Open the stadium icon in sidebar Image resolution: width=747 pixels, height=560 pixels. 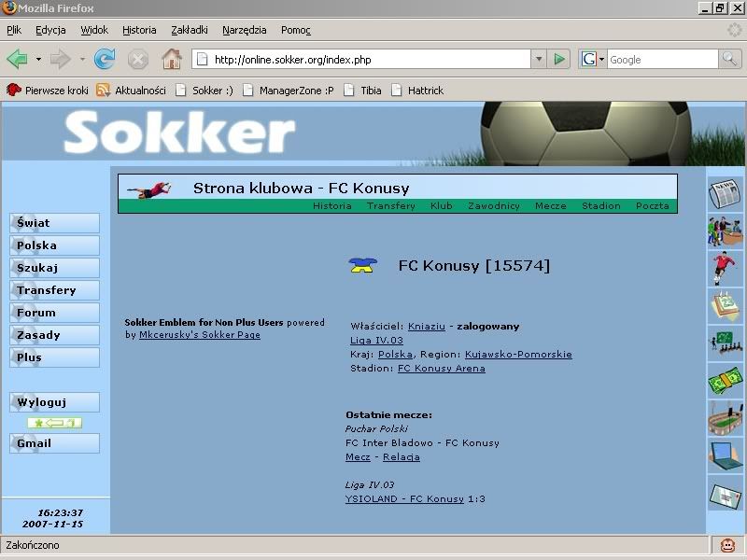(725, 418)
